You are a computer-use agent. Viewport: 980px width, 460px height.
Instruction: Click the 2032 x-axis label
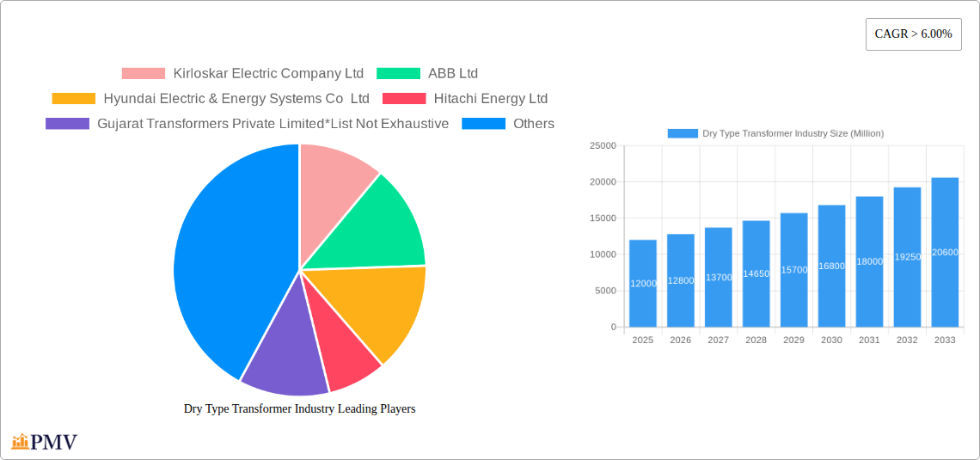908,340
